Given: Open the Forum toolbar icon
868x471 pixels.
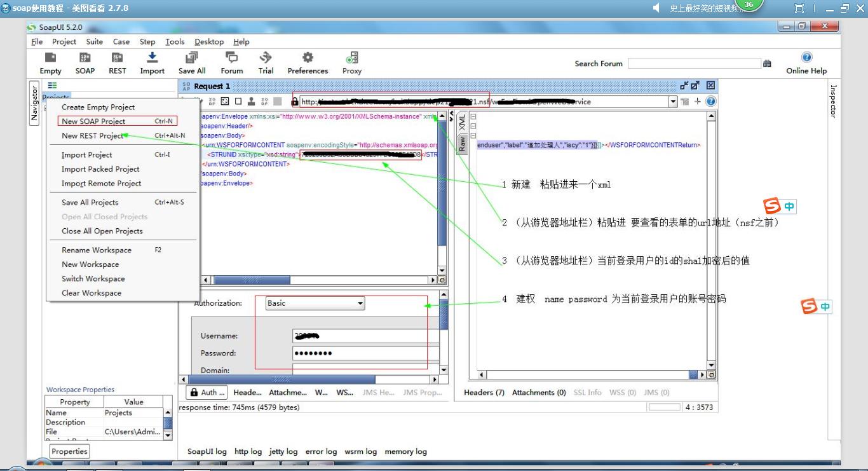Looking at the screenshot, I should point(232,58).
